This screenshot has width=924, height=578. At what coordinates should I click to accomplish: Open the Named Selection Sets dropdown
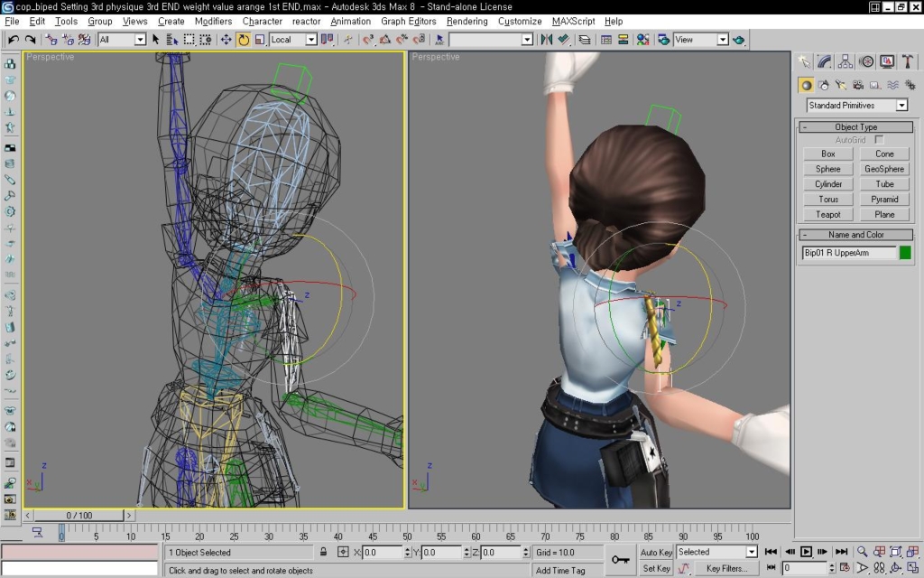tap(491, 40)
